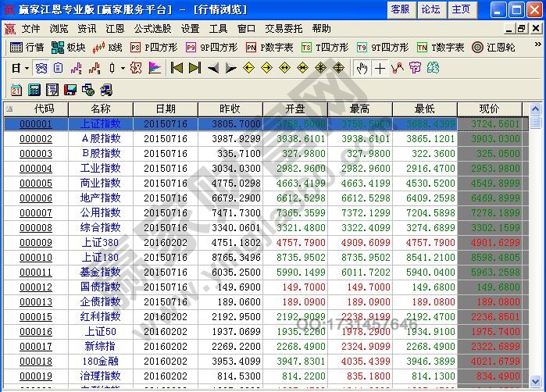Click the floppy disk save icon

[70, 90]
